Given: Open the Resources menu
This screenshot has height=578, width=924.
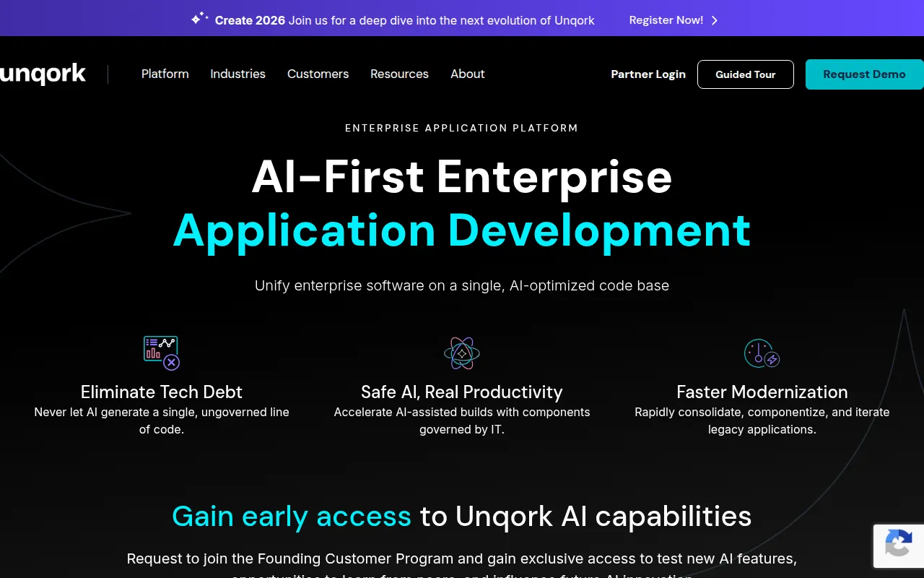Looking at the screenshot, I should pos(399,74).
